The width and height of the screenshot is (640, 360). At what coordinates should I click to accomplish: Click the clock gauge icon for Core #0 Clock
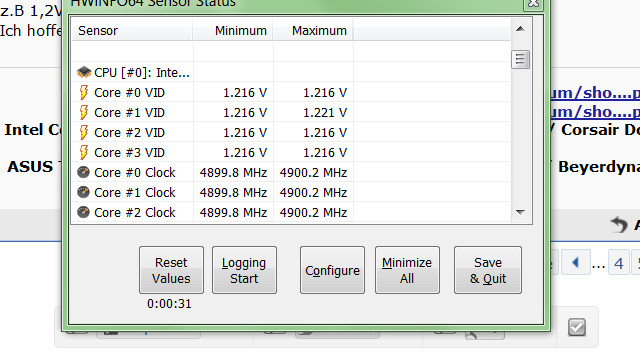pos(83,172)
